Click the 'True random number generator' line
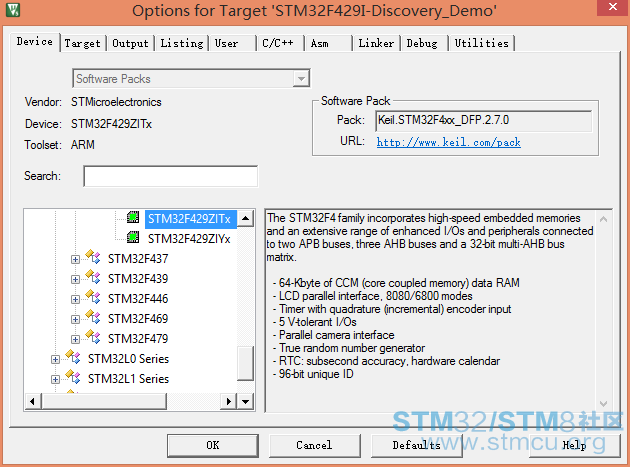 (348, 348)
